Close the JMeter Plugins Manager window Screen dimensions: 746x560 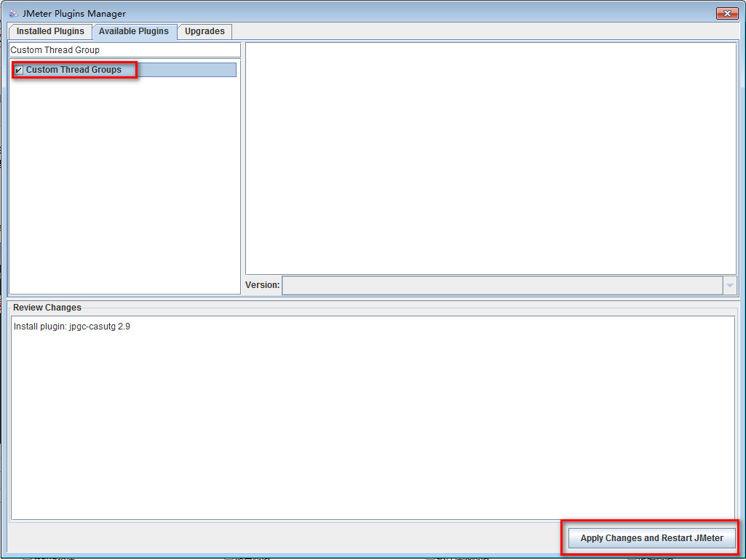tap(727, 13)
